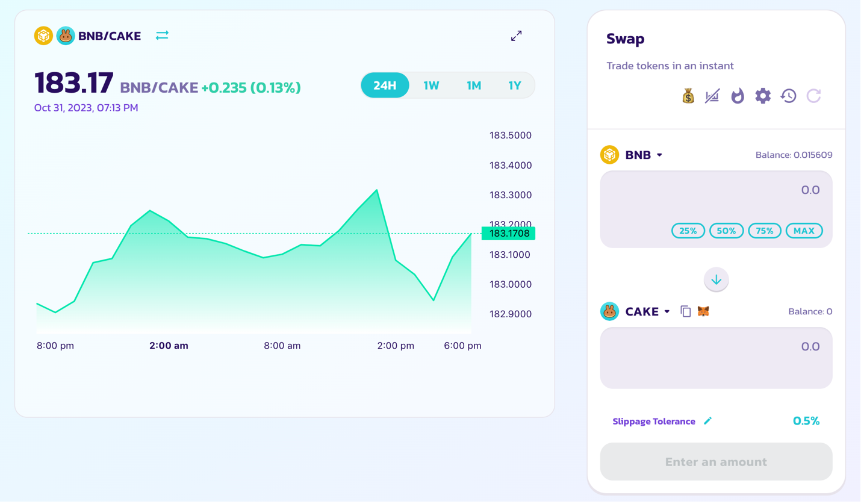
Task: Click the 183.17 current price
Action: coord(73,83)
